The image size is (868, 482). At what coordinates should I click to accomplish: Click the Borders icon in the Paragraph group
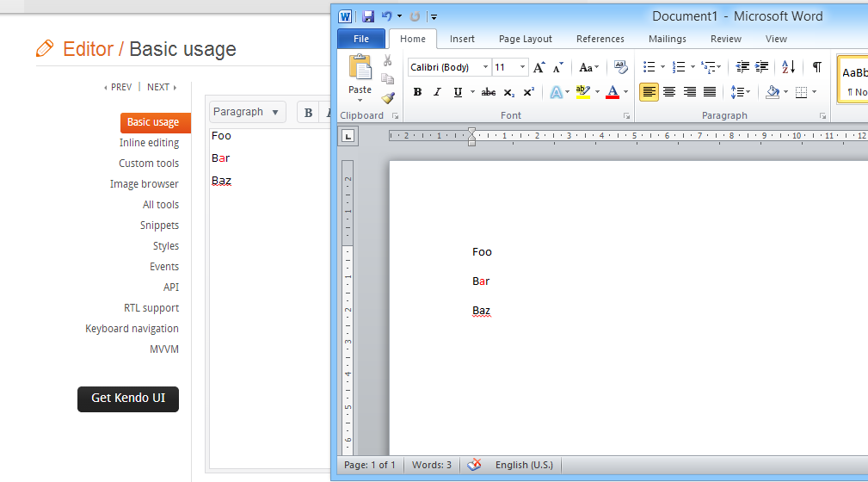(801, 92)
